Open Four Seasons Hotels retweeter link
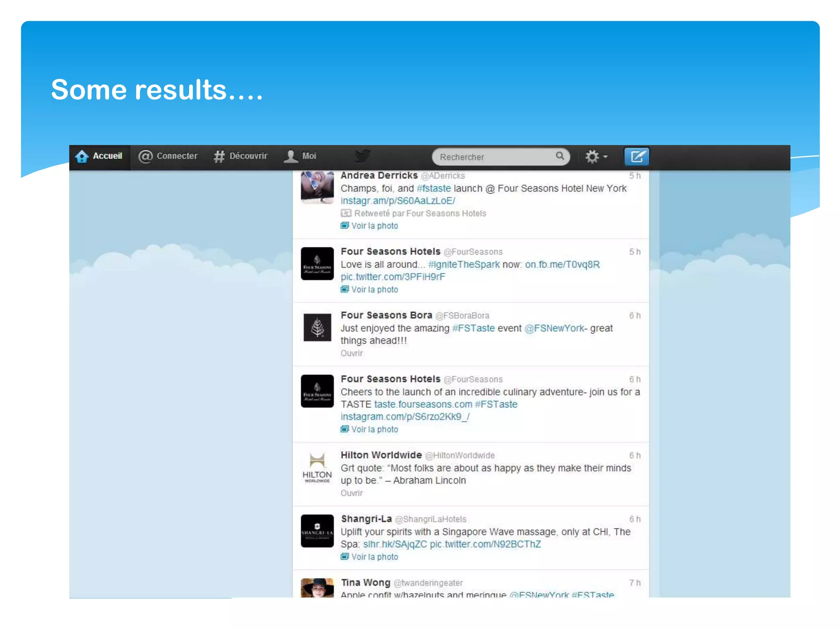Image resolution: width=840 pixels, height=630 pixels. click(x=446, y=213)
